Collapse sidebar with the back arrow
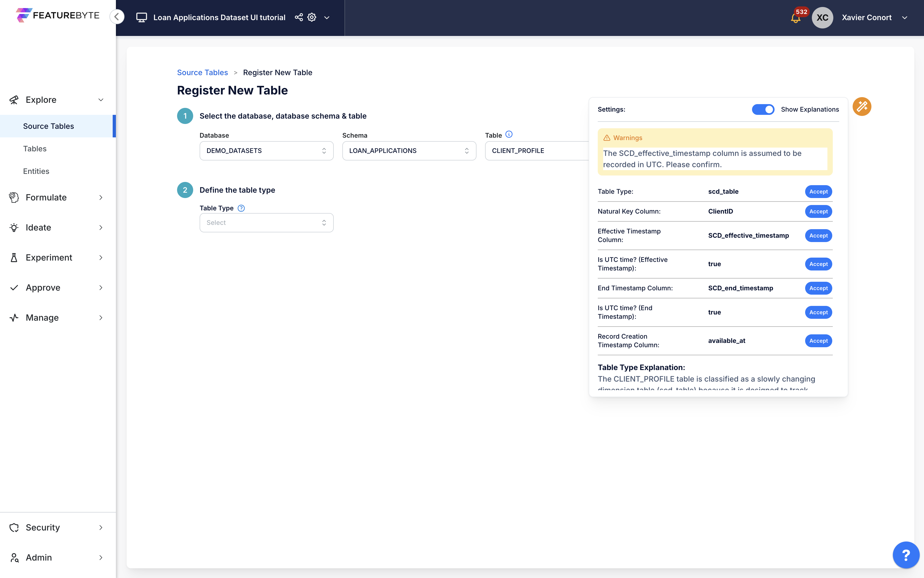Screen dimensions: 924x578 [x=117, y=17]
